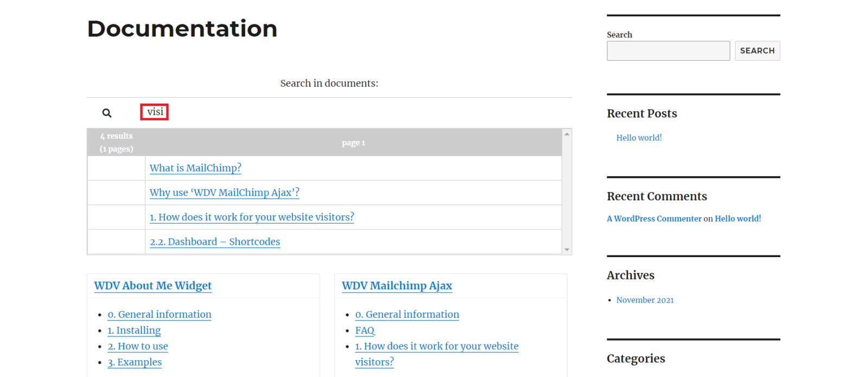Image resolution: width=868 pixels, height=377 pixels.
Task: Open WDV Mailchimp Ajax heading link
Action: tap(397, 286)
